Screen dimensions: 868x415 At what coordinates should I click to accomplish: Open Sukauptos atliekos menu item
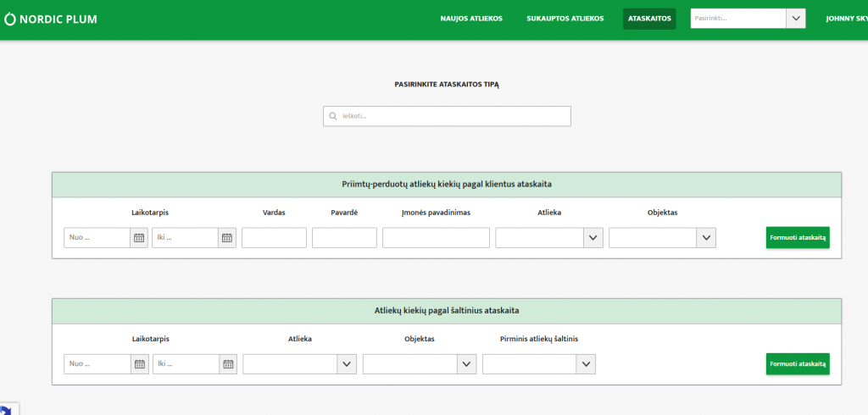565,19
